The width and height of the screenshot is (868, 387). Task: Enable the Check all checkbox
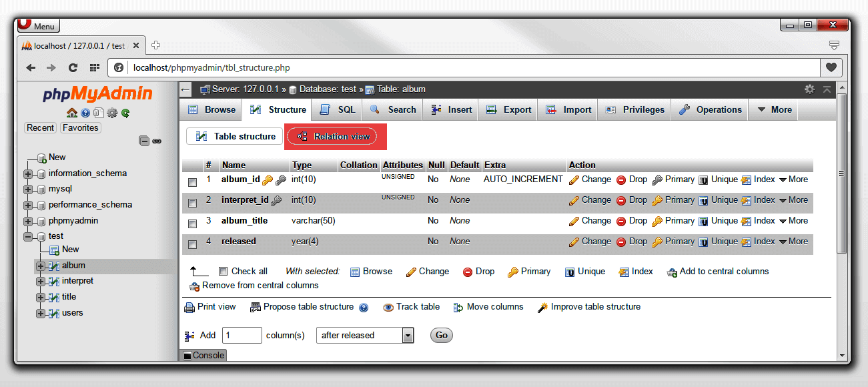tap(224, 271)
